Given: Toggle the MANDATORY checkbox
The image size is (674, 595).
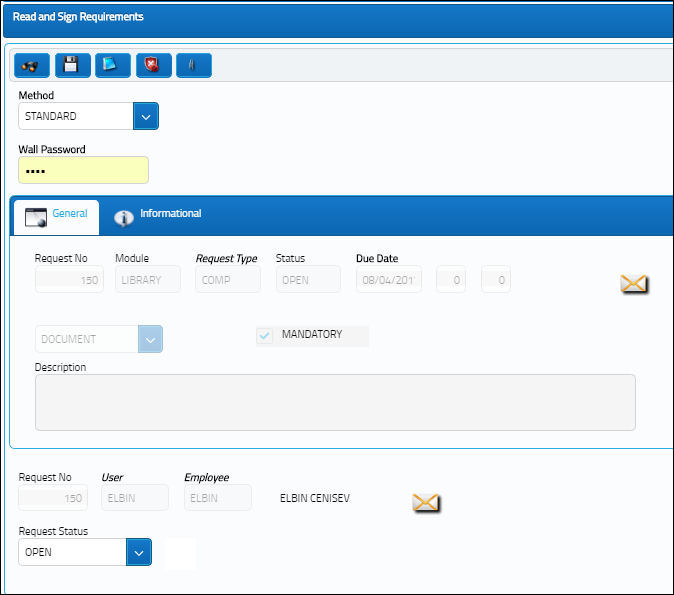Looking at the screenshot, I should tap(265, 336).
